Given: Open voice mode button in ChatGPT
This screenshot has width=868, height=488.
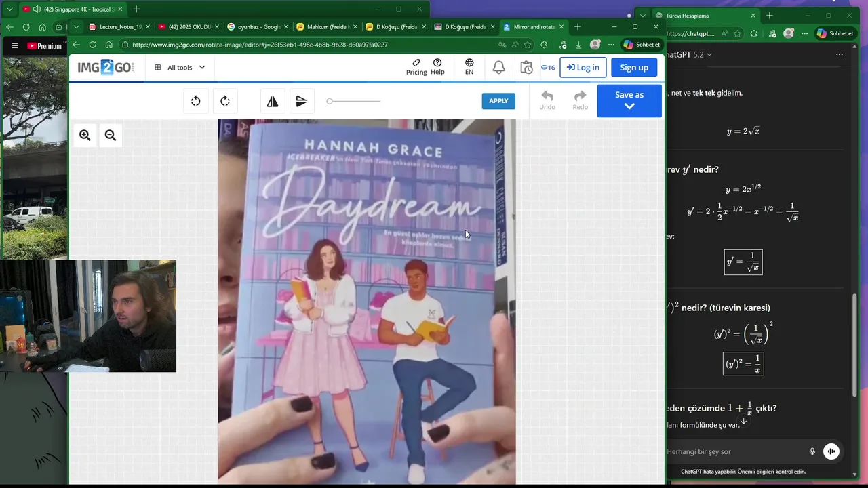Looking at the screenshot, I should point(831,451).
